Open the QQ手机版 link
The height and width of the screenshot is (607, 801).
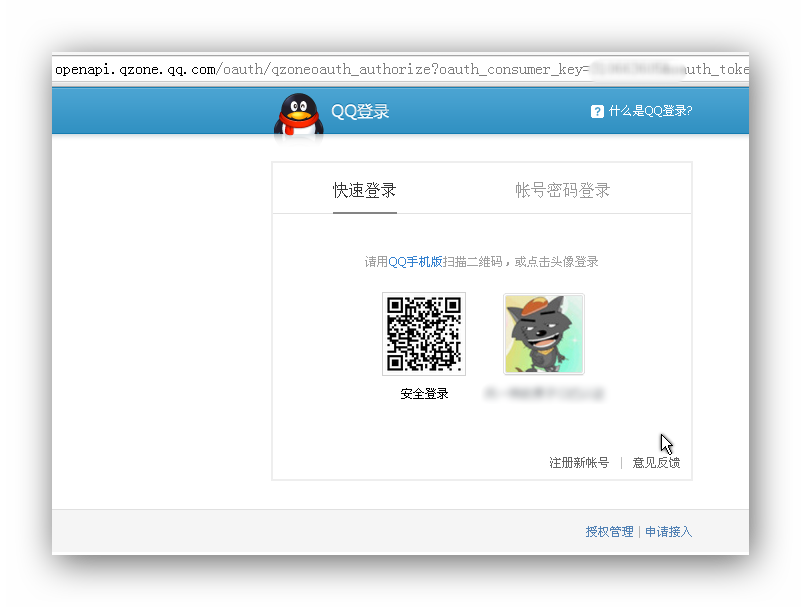coord(415,262)
